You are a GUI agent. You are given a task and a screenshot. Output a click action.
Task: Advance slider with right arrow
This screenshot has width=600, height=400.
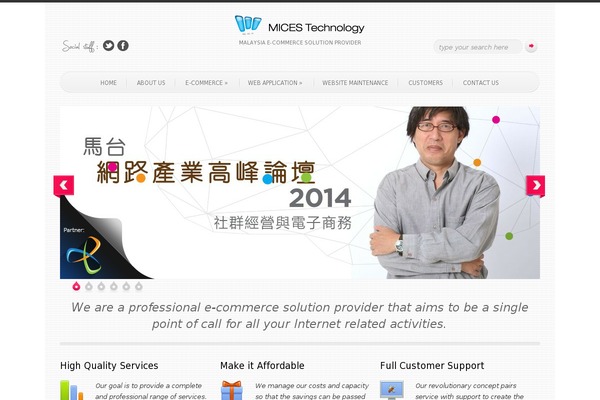pos(535,186)
